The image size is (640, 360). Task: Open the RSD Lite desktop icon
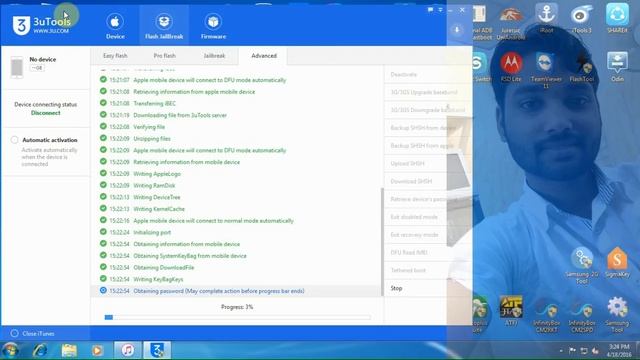click(511, 67)
